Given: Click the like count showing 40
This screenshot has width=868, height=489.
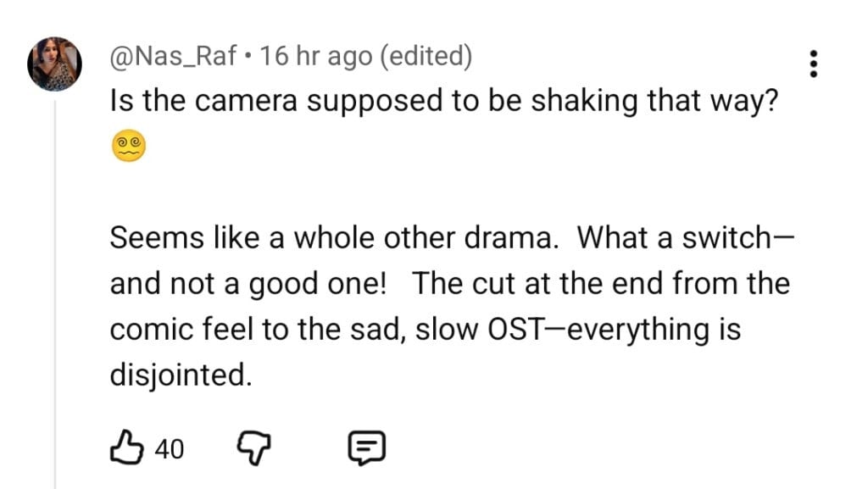Looking at the screenshot, I should tap(169, 448).
